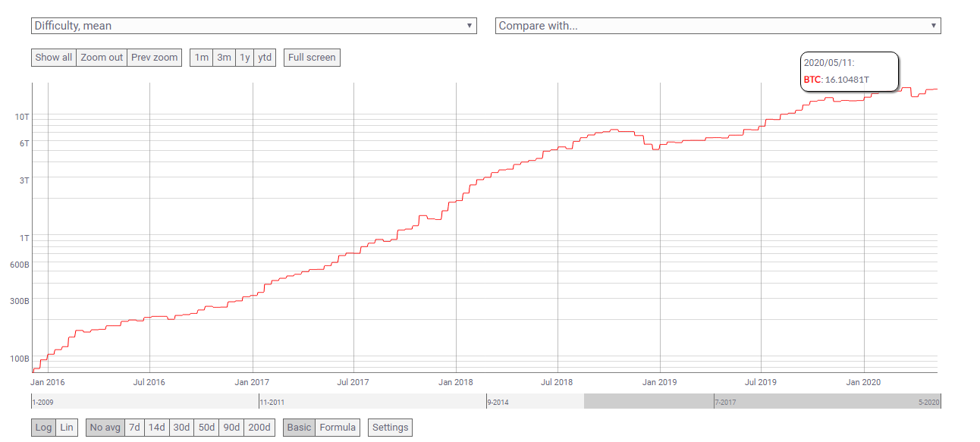Viewport: 980px width, 442px height.
Task: Switch the chart to 1y range
Action: [244, 58]
